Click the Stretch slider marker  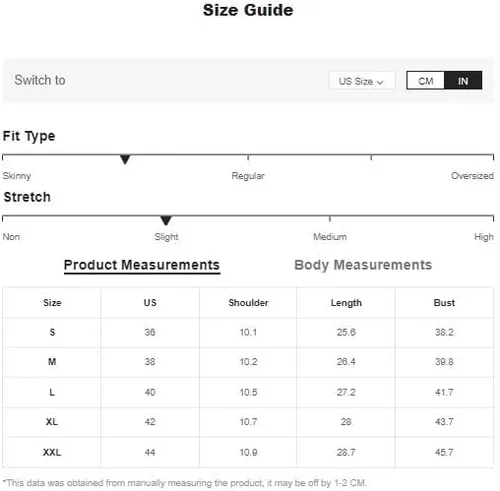[x=166, y=220]
